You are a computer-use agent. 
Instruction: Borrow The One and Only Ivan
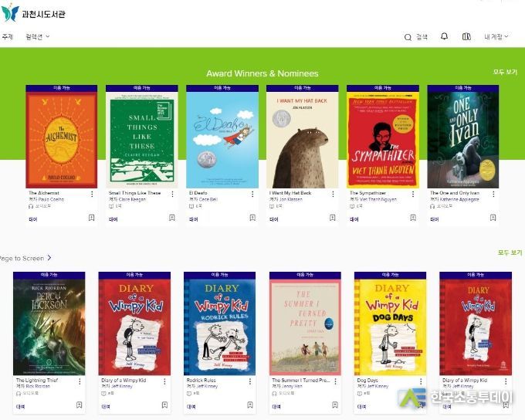pos(434,219)
